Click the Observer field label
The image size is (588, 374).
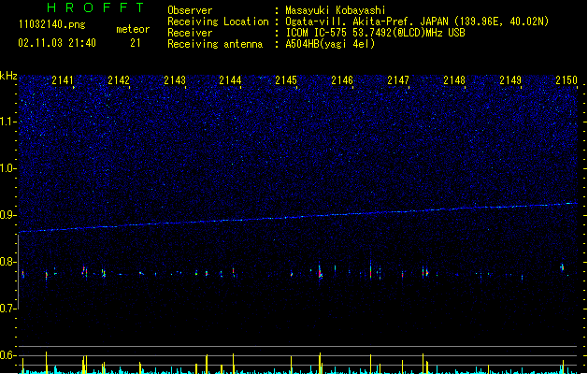pos(190,10)
